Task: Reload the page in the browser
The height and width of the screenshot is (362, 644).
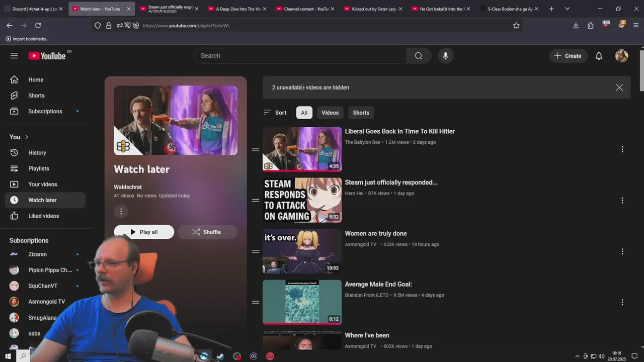Action: [x=38, y=25]
